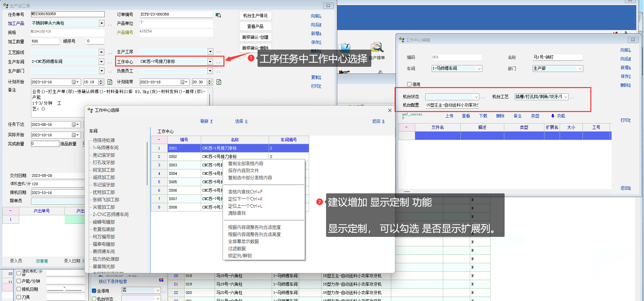
Task: Click the order number search icon
Action: pyautogui.click(x=218, y=15)
